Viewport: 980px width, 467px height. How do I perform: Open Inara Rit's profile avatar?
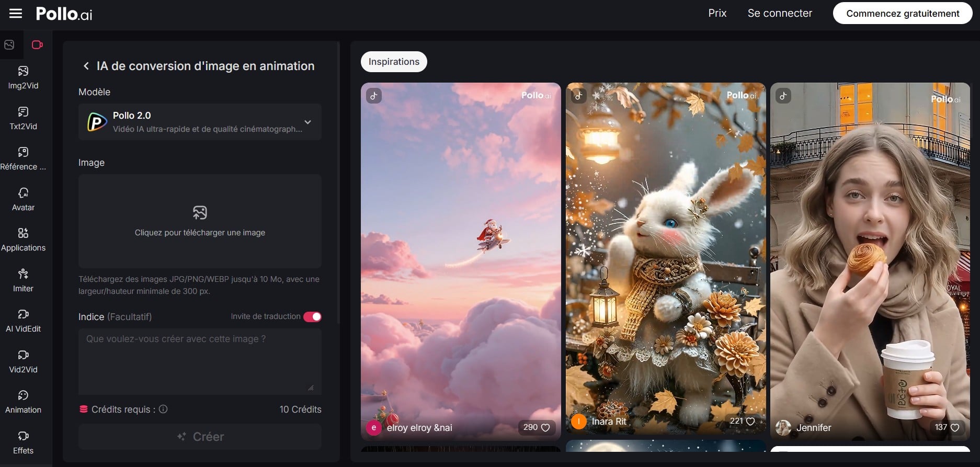578,422
